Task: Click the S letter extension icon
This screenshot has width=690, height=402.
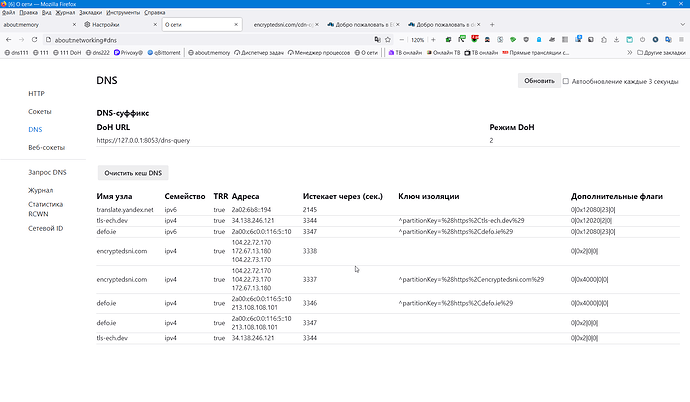Action: pos(500,40)
